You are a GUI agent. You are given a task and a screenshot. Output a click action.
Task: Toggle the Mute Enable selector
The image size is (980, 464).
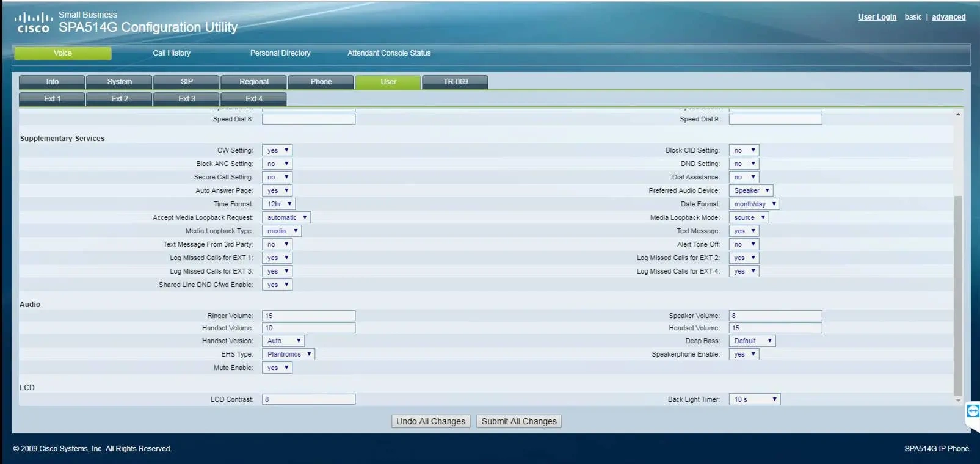[x=277, y=368]
